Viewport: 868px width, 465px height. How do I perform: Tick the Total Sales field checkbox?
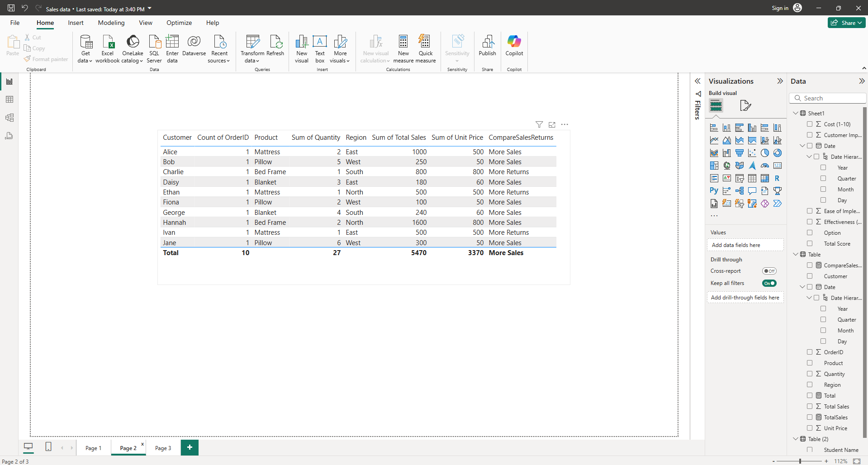pos(810,407)
